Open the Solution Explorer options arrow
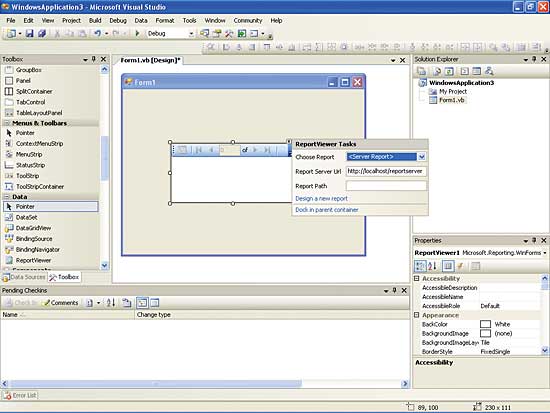The image size is (550, 413). 525,60
